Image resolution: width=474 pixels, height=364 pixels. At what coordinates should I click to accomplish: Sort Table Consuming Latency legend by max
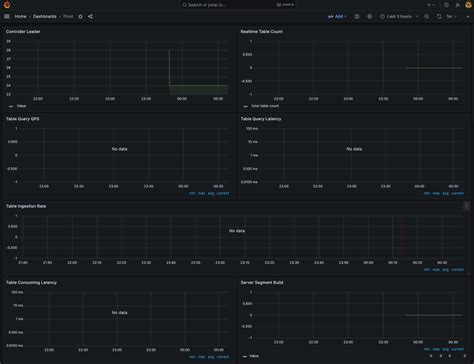201,357
